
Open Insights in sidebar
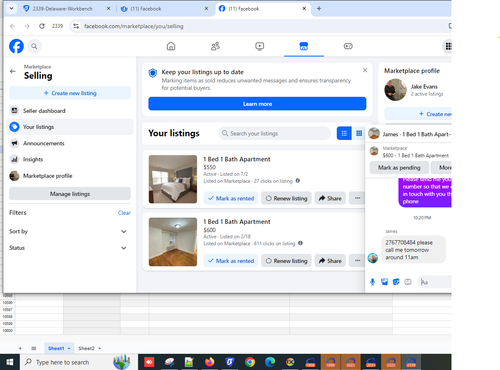(70, 159)
